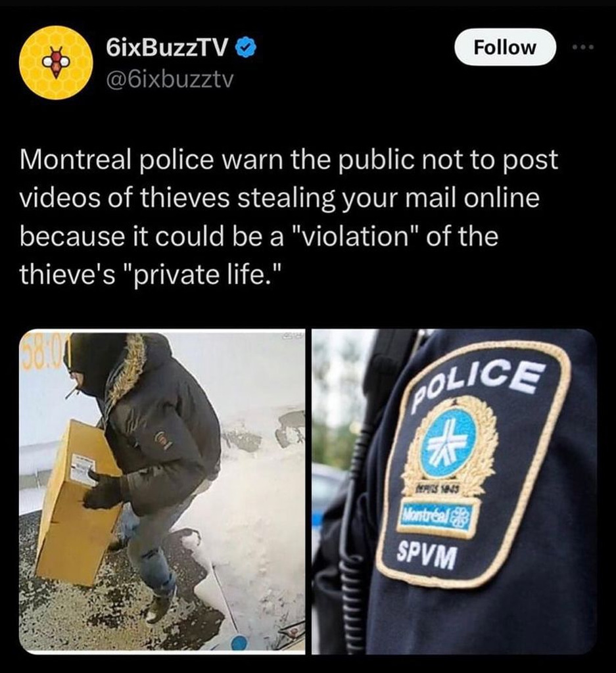Click the logo on the jacket sleeve
The image size is (616, 673).
(x=162, y=439)
